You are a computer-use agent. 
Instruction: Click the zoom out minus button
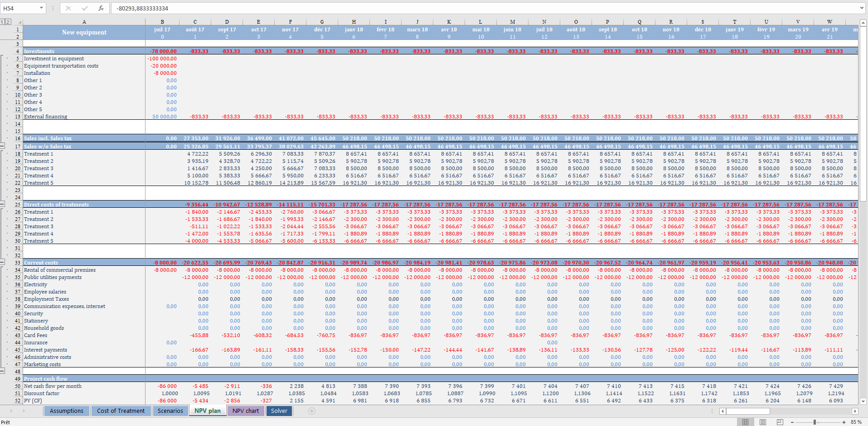click(792, 422)
